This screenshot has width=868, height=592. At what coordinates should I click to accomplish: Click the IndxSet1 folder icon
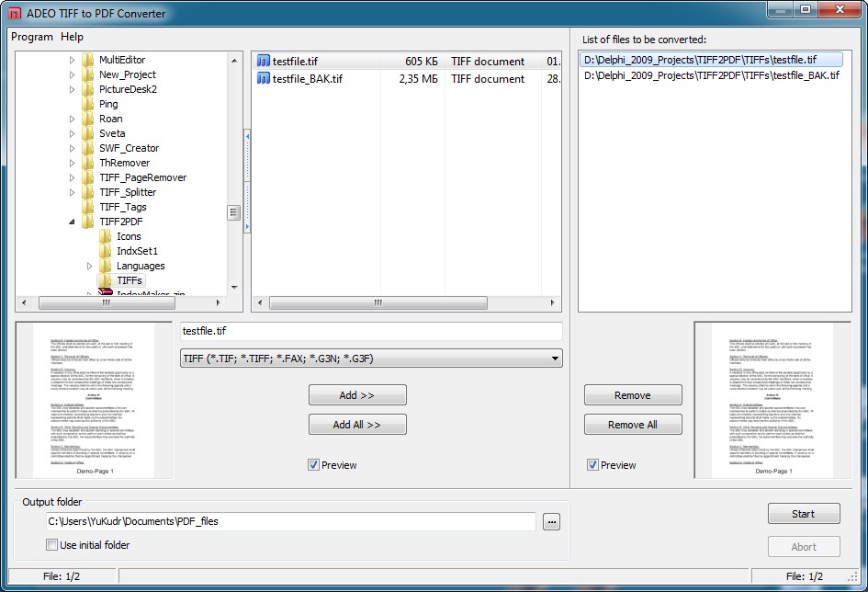(106, 251)
